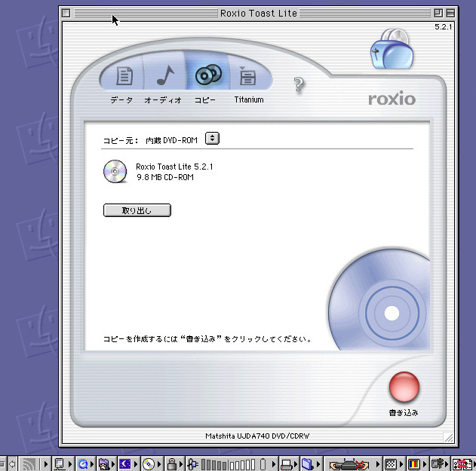476x471 pixels.
Task: Click the printer selector icon
Action: click(x=286, y=464)
